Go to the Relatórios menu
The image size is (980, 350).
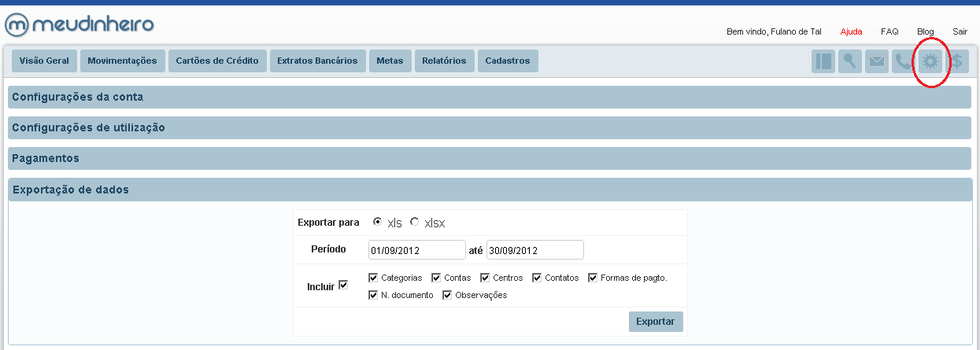point(444,61)
